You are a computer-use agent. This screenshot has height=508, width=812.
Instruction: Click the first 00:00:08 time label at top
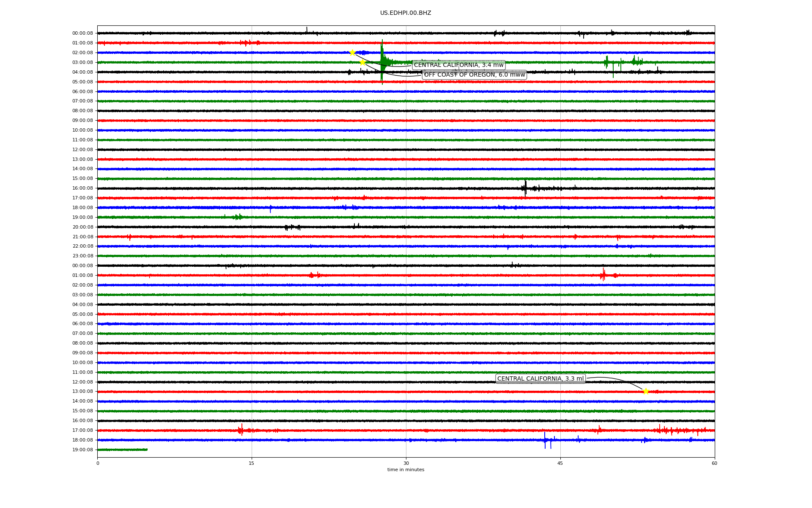point(82,33)
